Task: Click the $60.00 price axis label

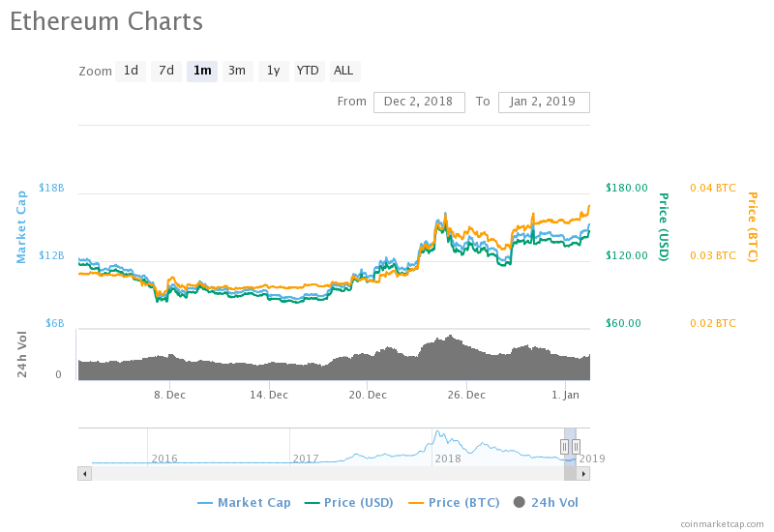Action: (623, 323)
